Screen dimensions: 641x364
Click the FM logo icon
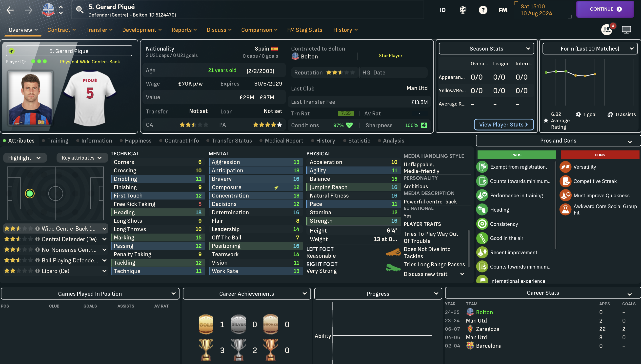pos(503,10)
